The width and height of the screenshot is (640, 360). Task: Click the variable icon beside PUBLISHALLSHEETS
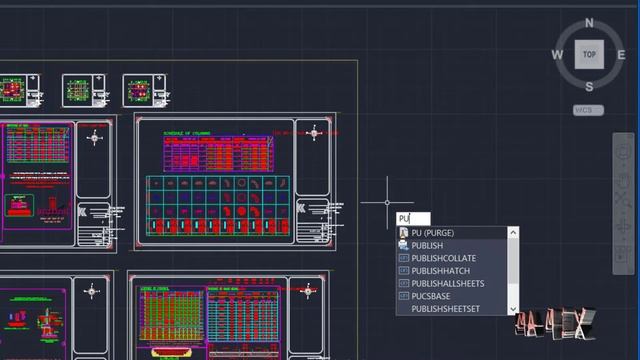404,283
